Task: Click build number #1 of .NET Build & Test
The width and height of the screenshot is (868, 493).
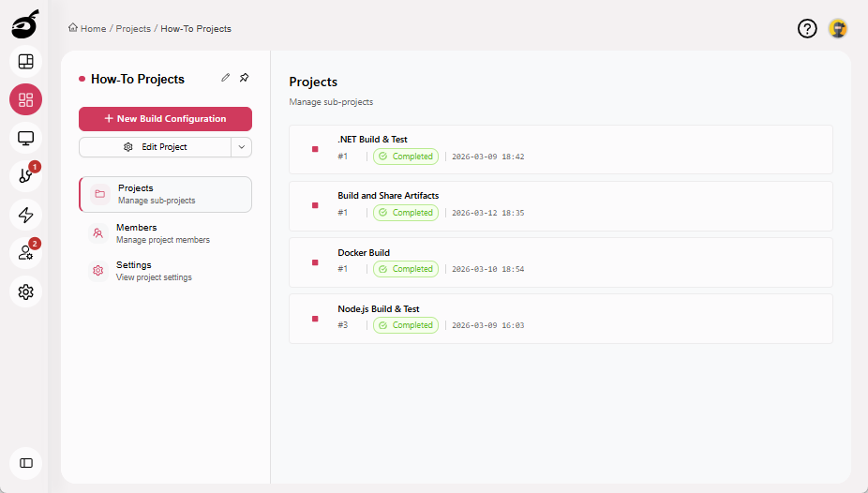Action: click(x=343, y=157)
